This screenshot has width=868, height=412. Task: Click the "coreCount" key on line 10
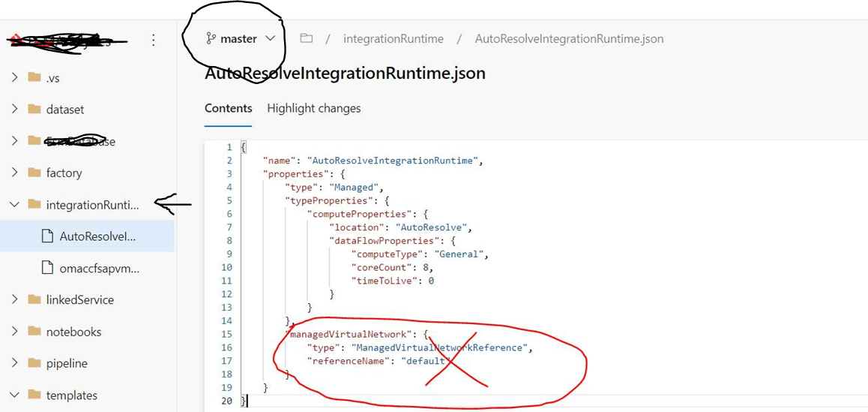pos(382,267)
